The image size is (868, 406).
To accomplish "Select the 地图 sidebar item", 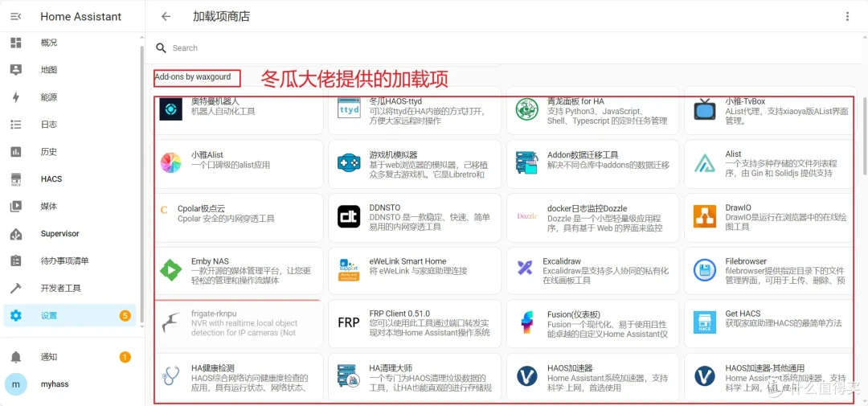I will pos(70,70).
